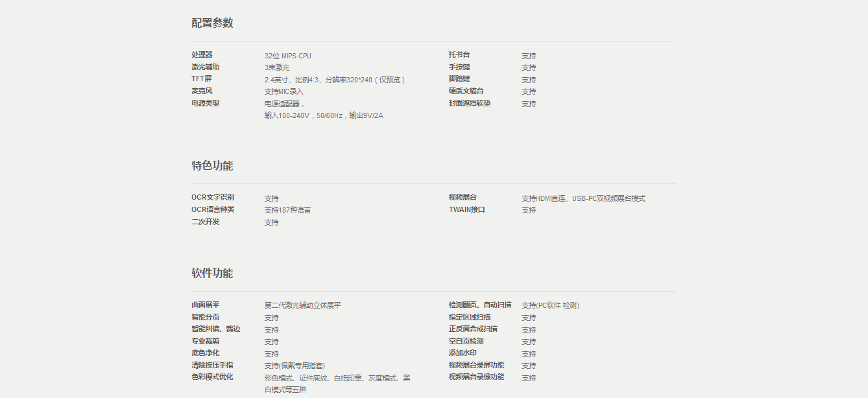Click the 色彩模式优化 label
This screenshot has width=868, height=398.
click(212, 377)
